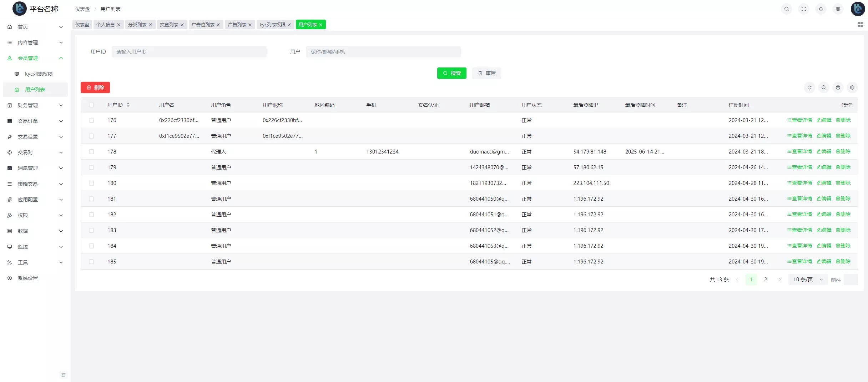Click the print icon above the table
Screen dimensions: 868x382
(x=838, y=87)
